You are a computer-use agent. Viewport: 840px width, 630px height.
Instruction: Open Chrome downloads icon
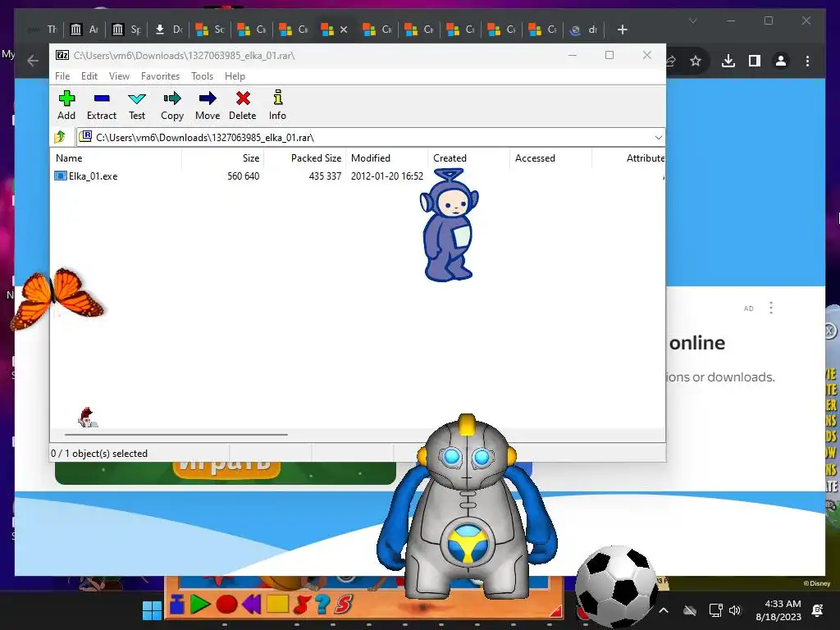[x=728, y=61]
